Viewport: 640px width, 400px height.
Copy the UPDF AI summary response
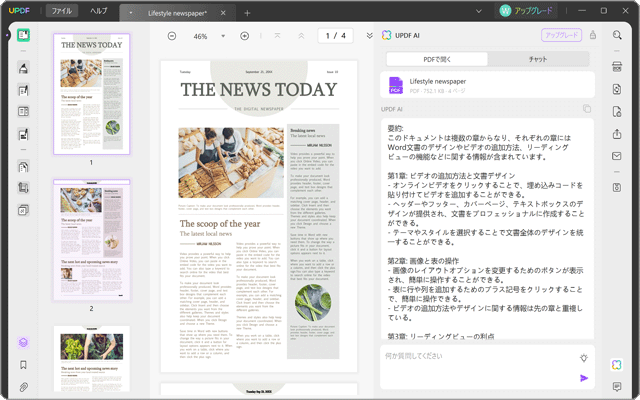(x=587, y=108)
